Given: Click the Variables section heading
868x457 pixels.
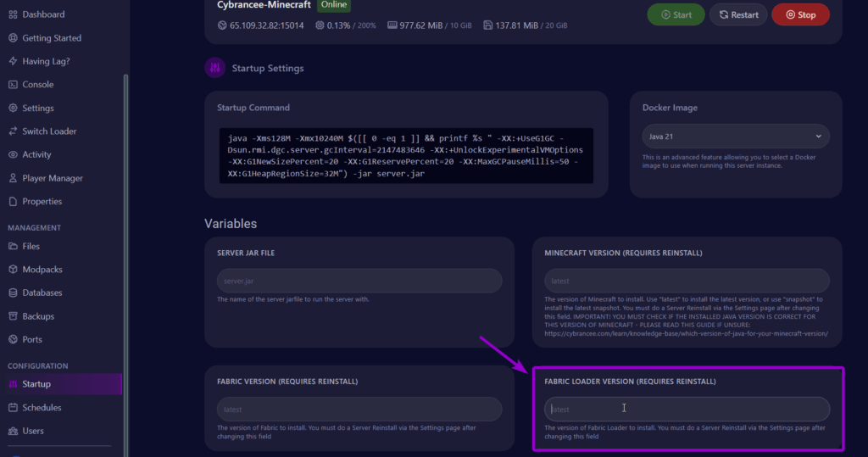Looking at the screenshot, I should pos(231,223).
